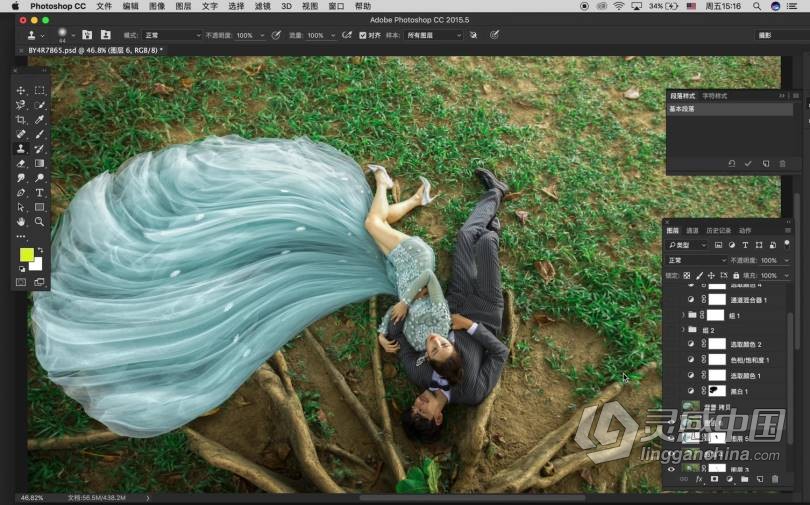The height and width of the screenshot is (505, 810).
Task: Toggle lock transparent pixels
Action: 687,276
